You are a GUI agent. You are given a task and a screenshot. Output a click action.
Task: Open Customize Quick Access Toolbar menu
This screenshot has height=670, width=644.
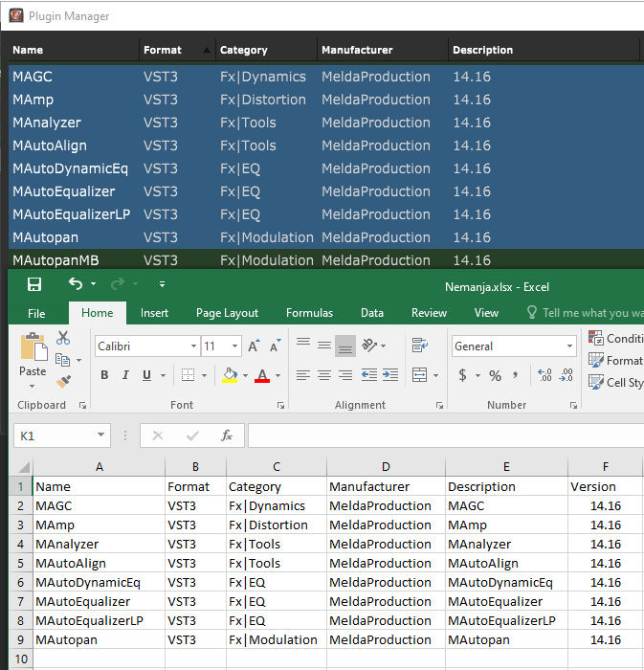[162, 284]
